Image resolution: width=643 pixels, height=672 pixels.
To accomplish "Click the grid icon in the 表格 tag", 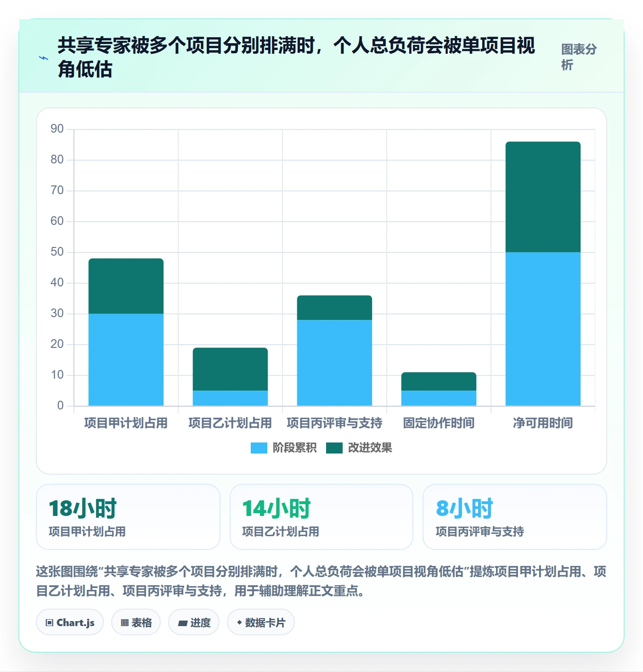I will 124,623.
